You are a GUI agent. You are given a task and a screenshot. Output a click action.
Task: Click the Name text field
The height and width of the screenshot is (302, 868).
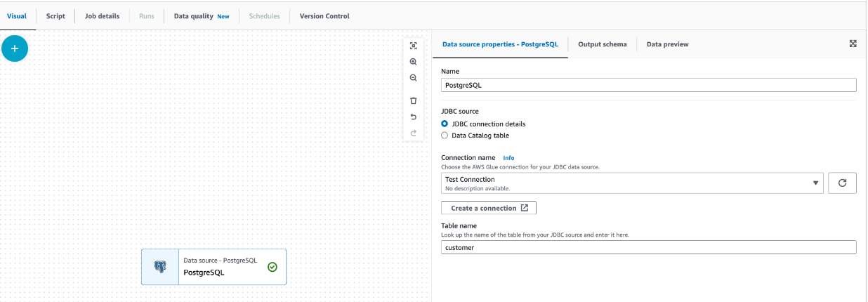point(648,85)
